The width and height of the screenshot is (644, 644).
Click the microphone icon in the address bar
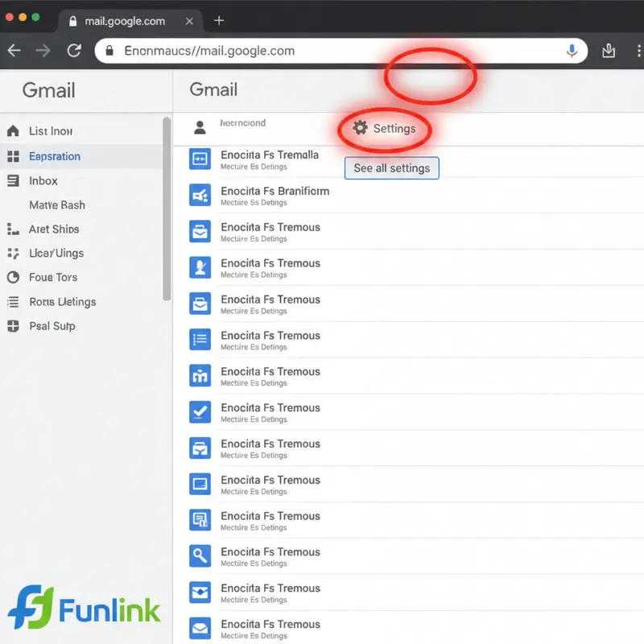(x=572, y=51)
